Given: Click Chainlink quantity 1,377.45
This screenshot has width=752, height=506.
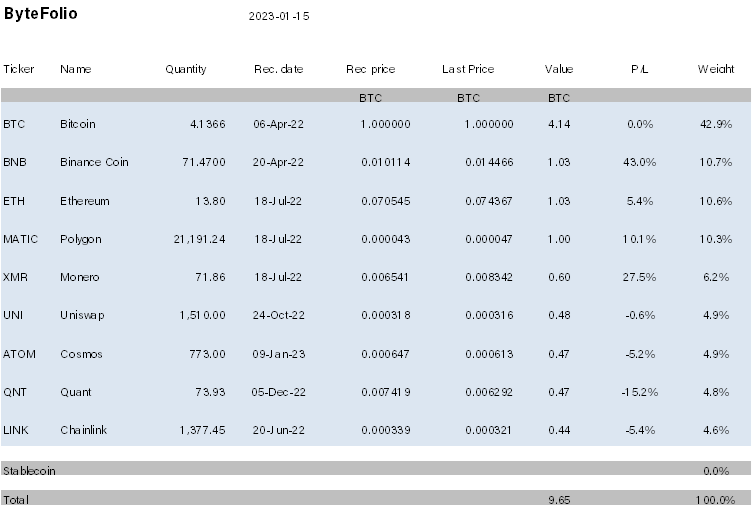Looking at the screenshot, I should click(202, 430).
